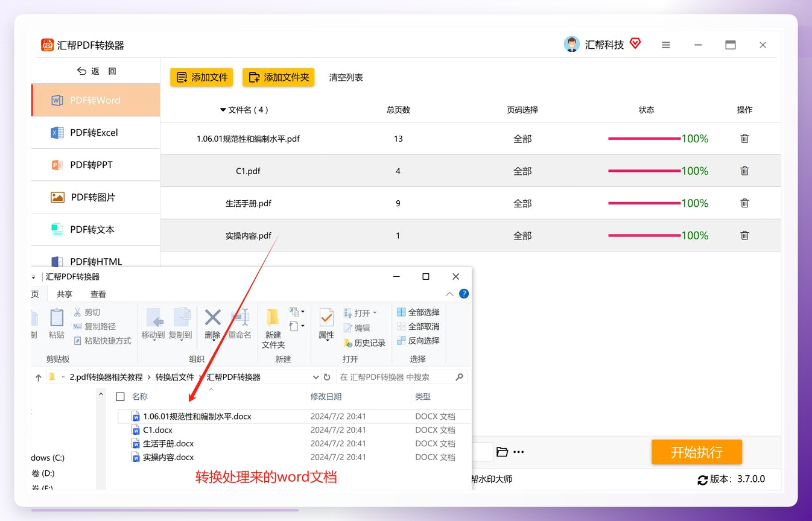
Task: Open the 查看 tab in Explorer
Action: point(98,294)
